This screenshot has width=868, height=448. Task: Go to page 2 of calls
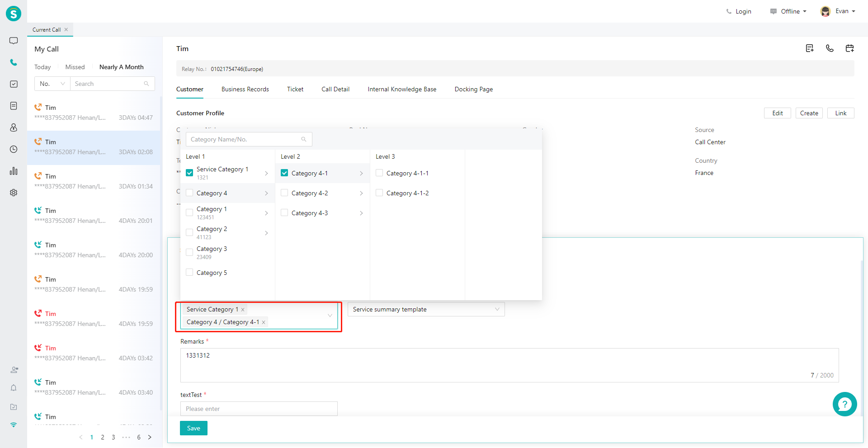(x=103, y=437)
